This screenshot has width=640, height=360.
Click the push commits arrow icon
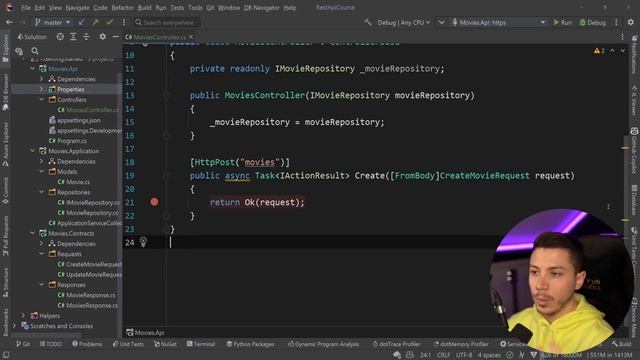[95, 22]
